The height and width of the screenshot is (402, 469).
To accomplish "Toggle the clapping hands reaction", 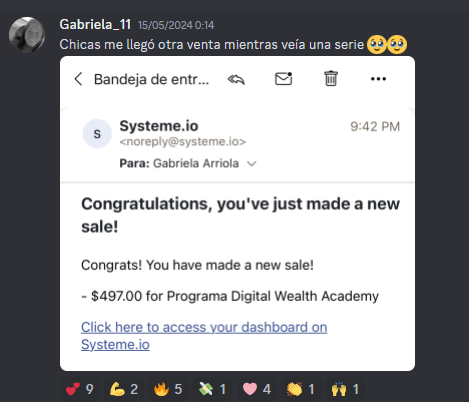I will tap(301, 389).
